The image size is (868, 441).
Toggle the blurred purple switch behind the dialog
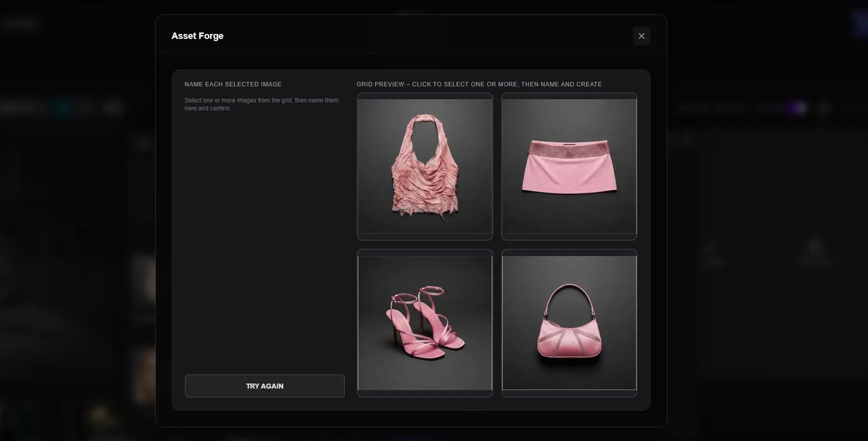pyautogui.click(x=797, y=108)
